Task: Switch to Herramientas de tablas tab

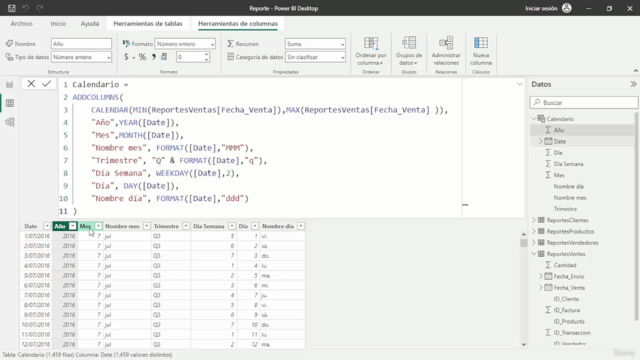Action: click(148, 24)
